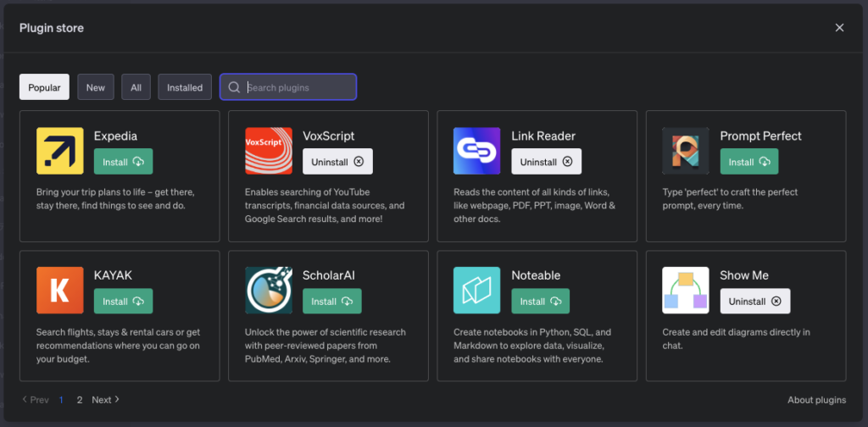Click the VoxScript plugin logo
868x427 pixels.
coord(269,151)
